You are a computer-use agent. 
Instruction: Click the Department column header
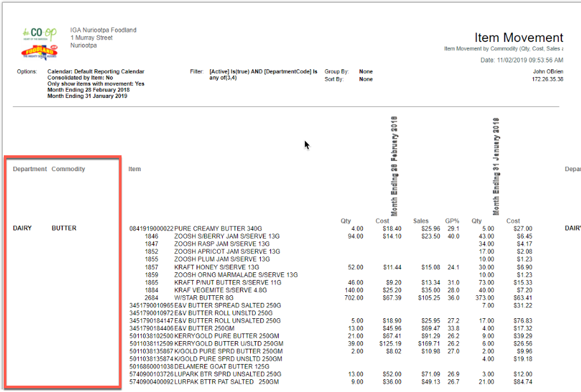pyautogui.click(x=30, y=169)
